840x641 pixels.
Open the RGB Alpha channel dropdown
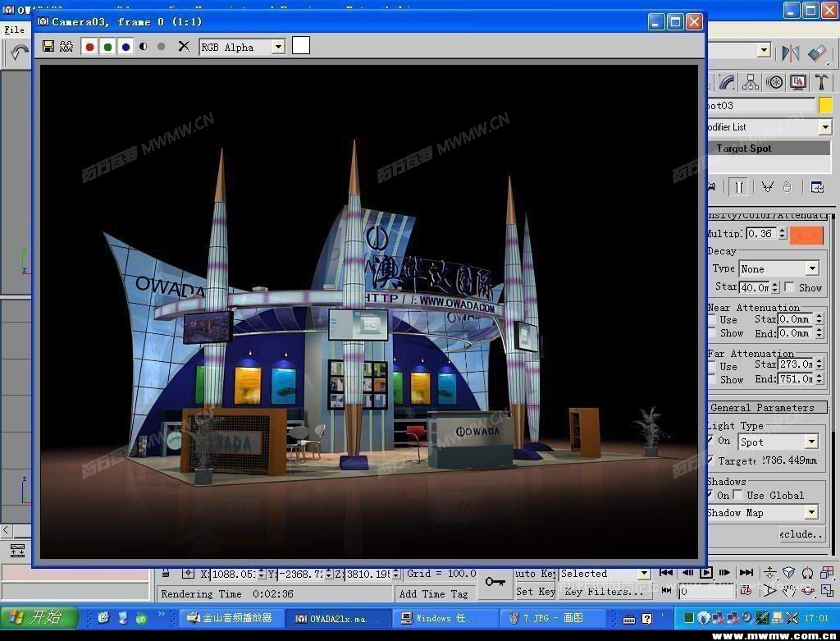point(278,47)
